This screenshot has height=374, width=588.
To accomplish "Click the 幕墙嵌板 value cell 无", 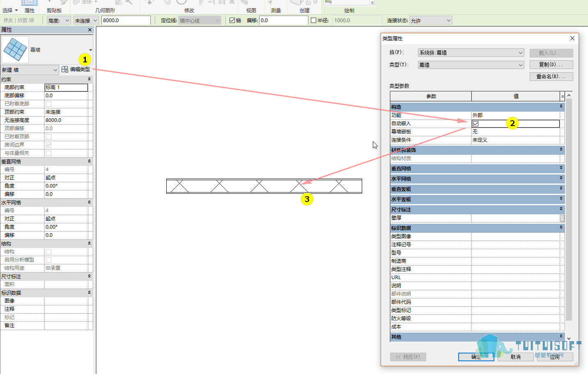I will coord(515,132).
